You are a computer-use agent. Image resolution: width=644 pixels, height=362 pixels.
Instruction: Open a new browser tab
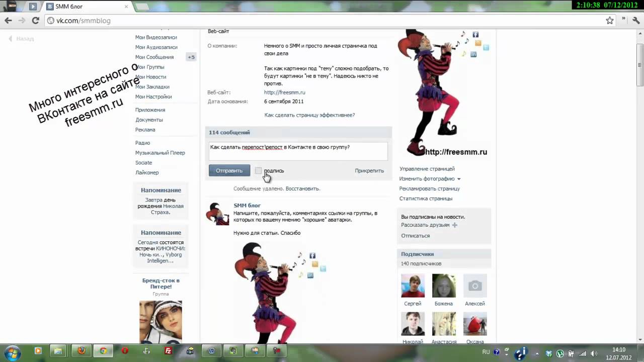tap(142, 7)
